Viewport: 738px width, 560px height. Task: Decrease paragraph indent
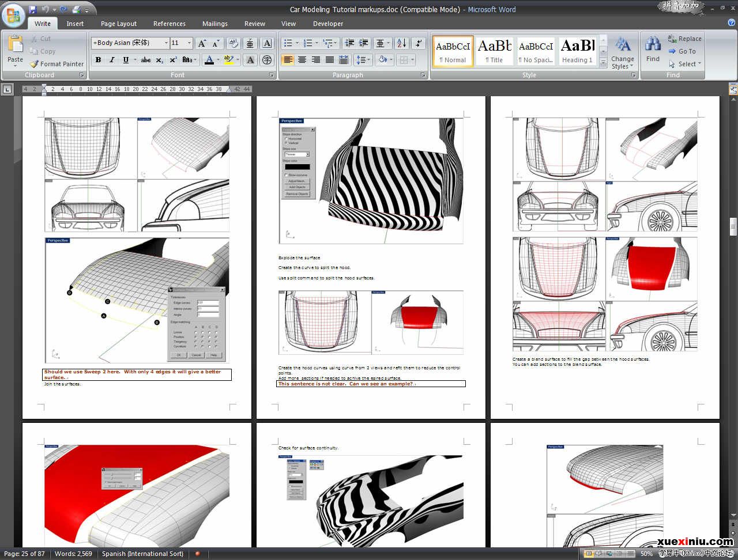click(349, 43)
